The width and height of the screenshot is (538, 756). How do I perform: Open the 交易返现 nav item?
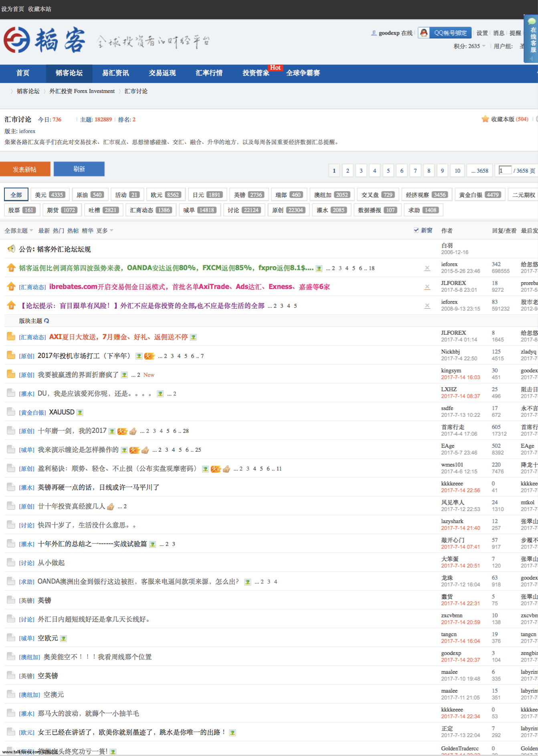(162, 73)
